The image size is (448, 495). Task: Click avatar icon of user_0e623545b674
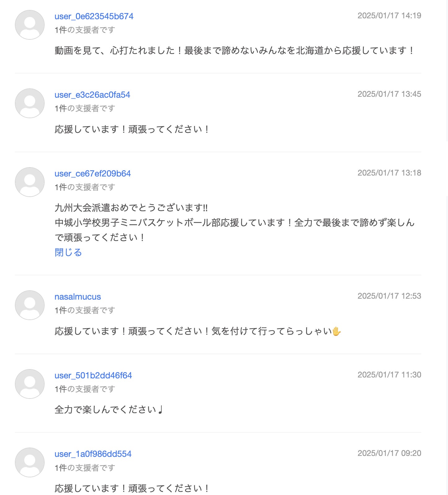click(30, 25)
